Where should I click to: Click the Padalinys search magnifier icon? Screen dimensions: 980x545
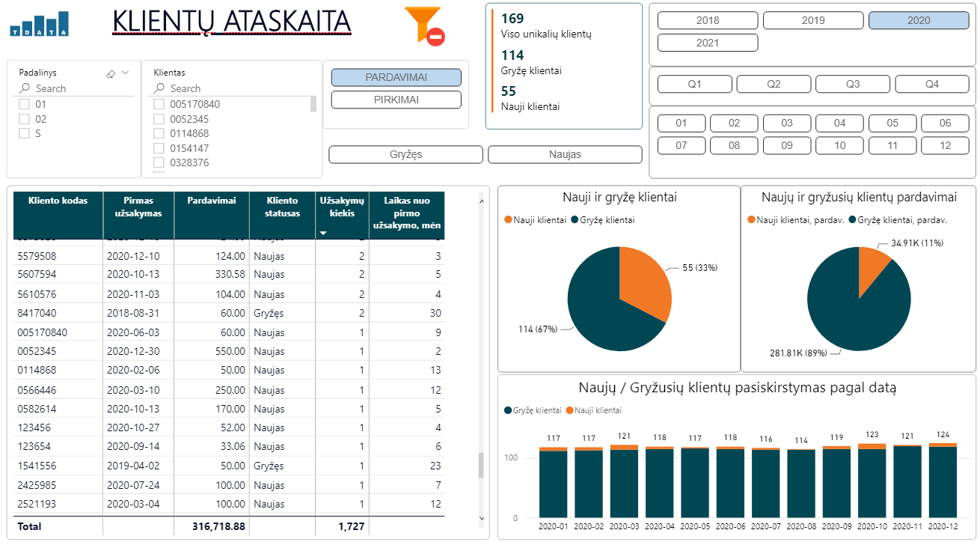25,88
